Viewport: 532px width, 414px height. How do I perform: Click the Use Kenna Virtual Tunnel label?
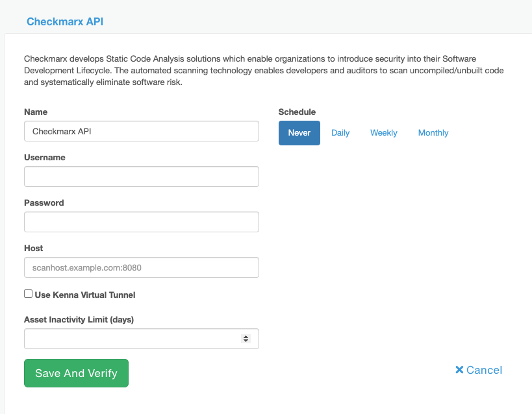click(x=84, y=295)
